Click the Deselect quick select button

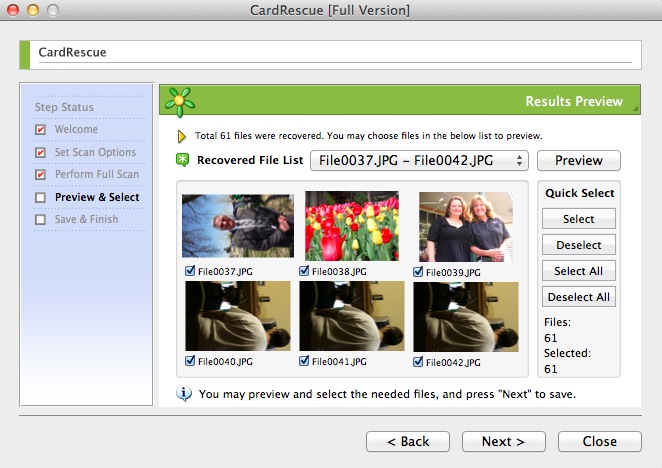coord(578,245)
